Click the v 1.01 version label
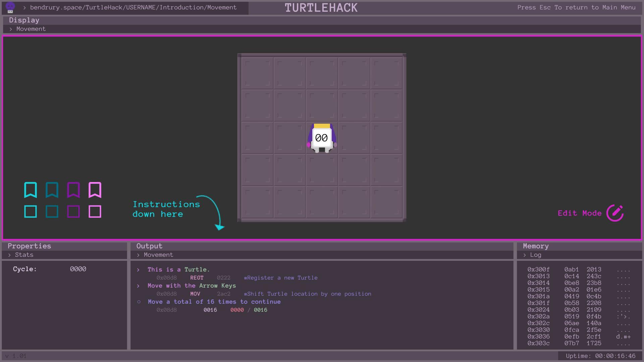 pos(16,356)
